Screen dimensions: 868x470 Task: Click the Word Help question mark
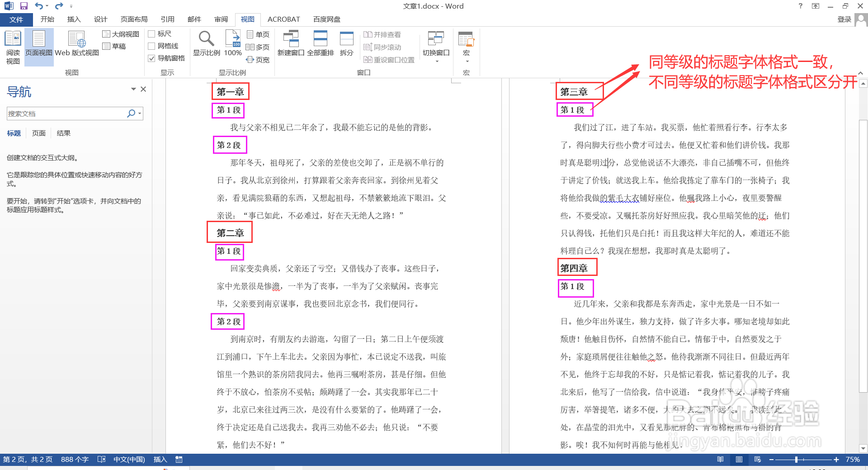coord(801,6)
